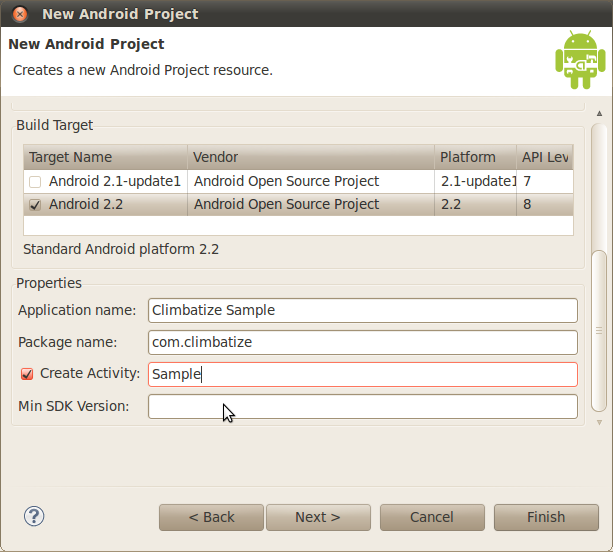The image size is (613, 552).
Task: Click 'Standard Android platform 2.2' description
Action: point(121,249)
